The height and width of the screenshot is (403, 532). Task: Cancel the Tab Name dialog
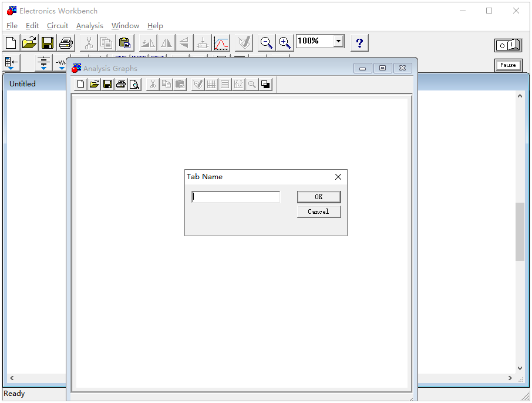pyautogui.click(x=319, y=211)
